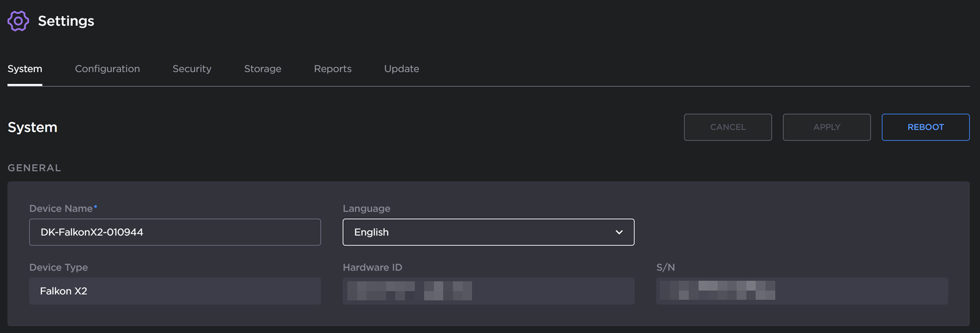Click the System section heading
980x333 pixels.
coord(33,127)
